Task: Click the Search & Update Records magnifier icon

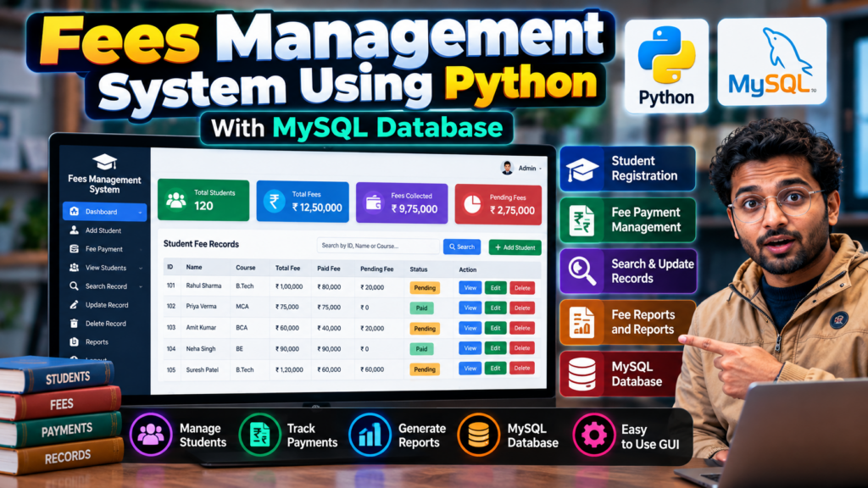Action: 581,271
